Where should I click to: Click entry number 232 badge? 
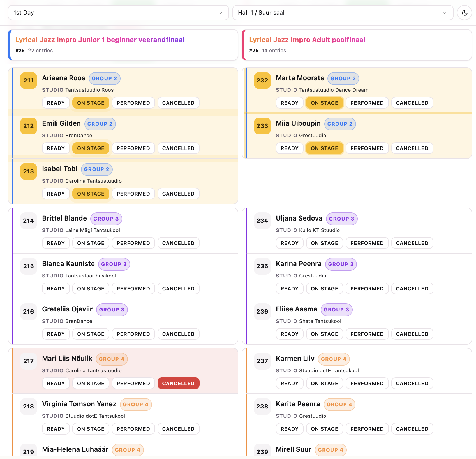click(262, 81)
